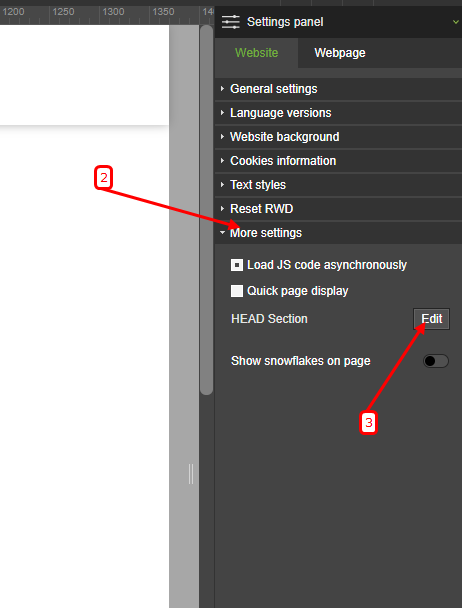Screen dimensions: 462x608
Task: Edit the HEAD Section
Action: pyautogui.click(x=431, y=319)
